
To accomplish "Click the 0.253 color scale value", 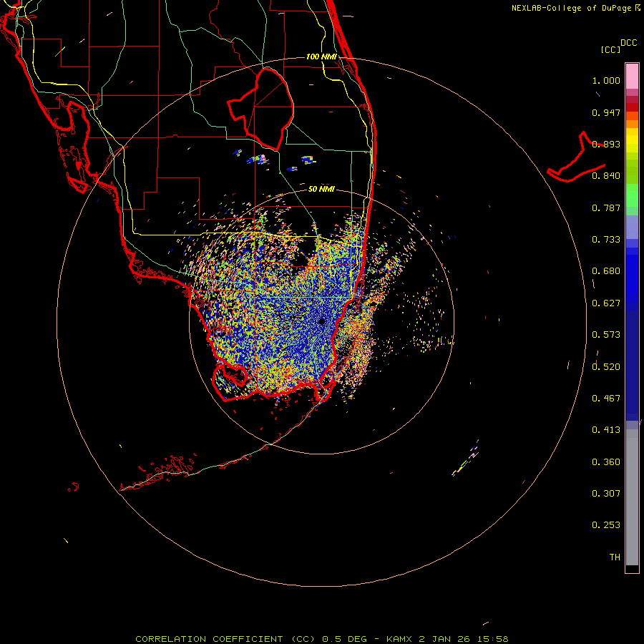I will (606, 525).
